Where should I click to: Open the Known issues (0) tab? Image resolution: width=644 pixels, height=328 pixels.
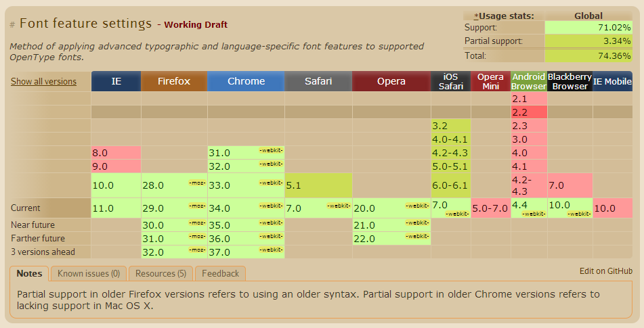click(89, 273)
